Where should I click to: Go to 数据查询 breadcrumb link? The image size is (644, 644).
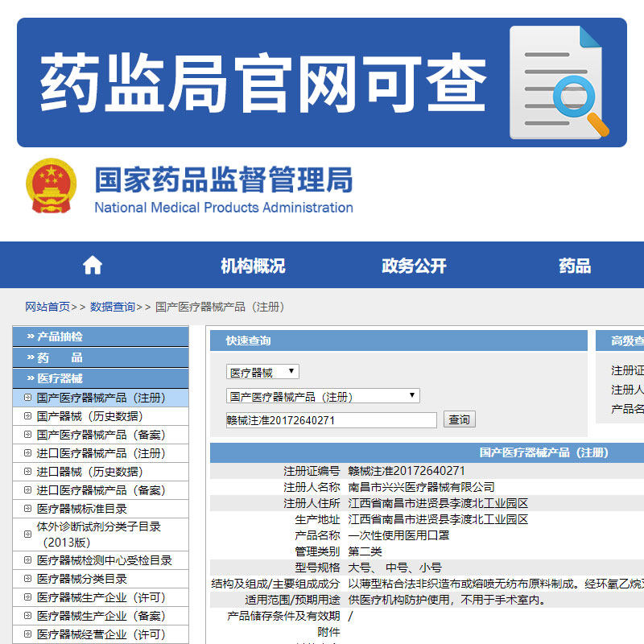tap(112, 307)
